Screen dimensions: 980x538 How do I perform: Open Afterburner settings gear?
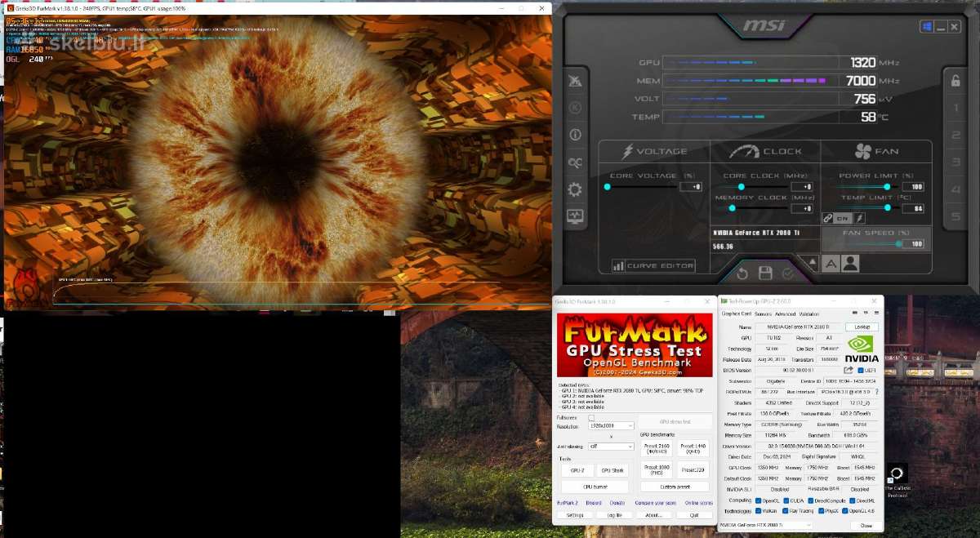[x=575, y=189]
